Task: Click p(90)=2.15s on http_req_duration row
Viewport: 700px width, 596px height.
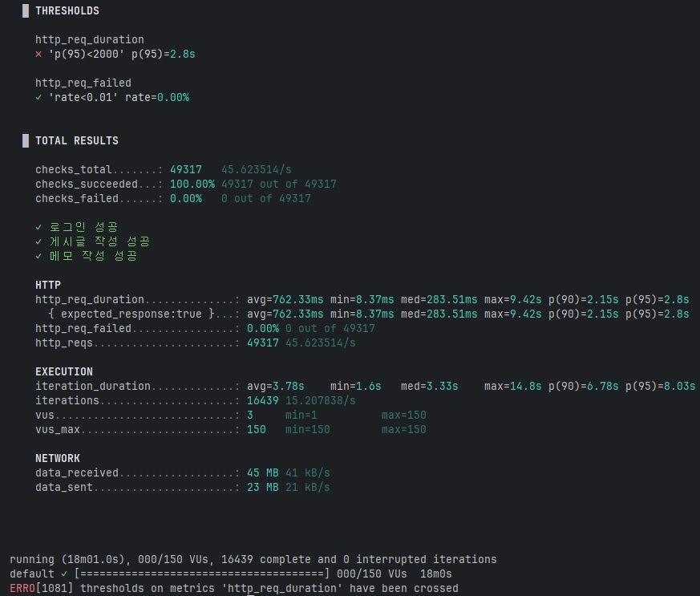Action: 583,299
